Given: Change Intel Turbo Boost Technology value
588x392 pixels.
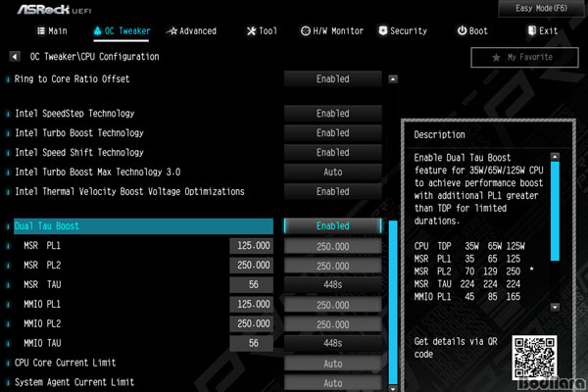Looking at the screenshot, I should click(332, 133).
